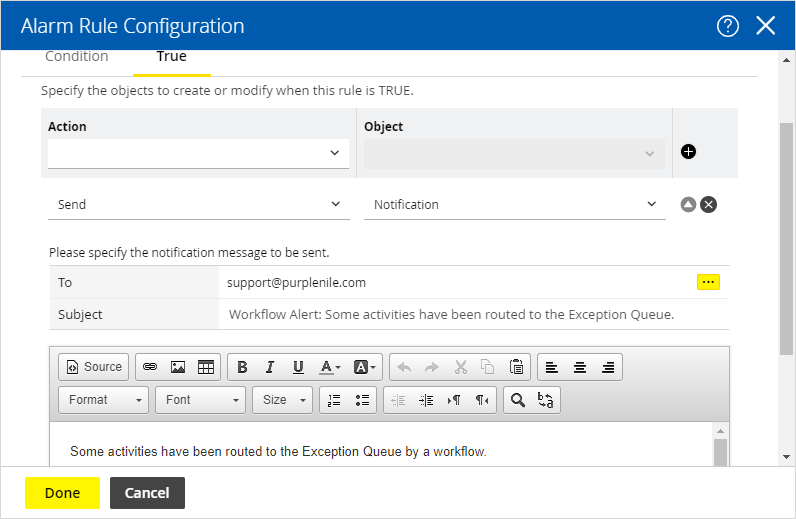Click the Paste clipboard icon

pyautogui.click(x=516, y=367)
